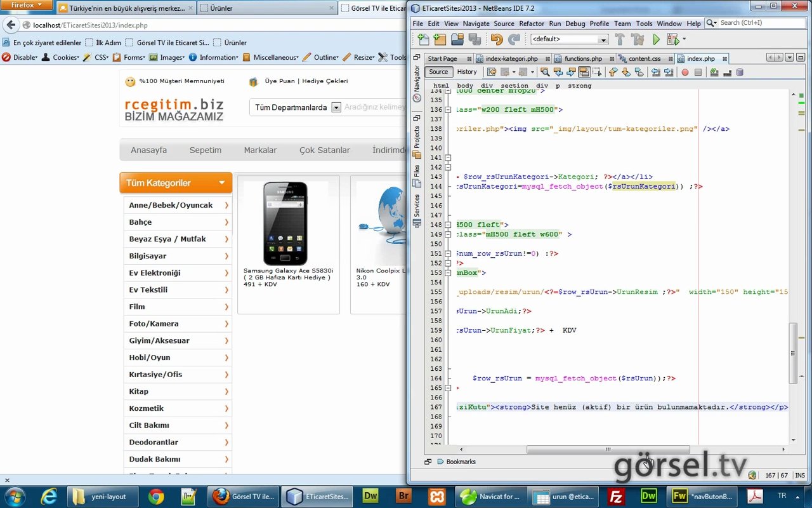
Task: Click the Find Selection magnifier icon
Action: (x=545, y=72)
